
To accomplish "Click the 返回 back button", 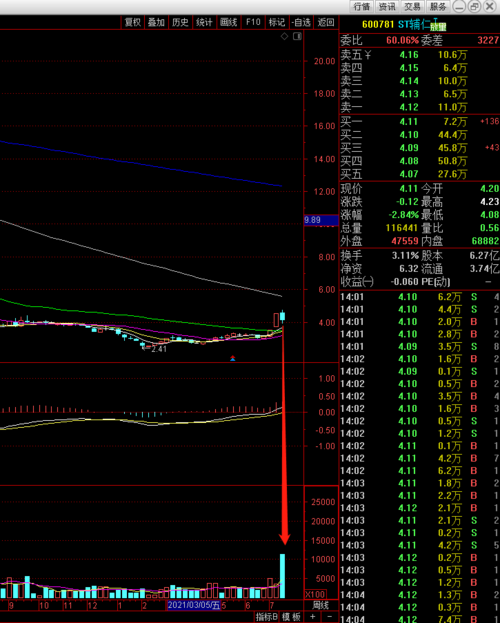I will pos(326,22).
